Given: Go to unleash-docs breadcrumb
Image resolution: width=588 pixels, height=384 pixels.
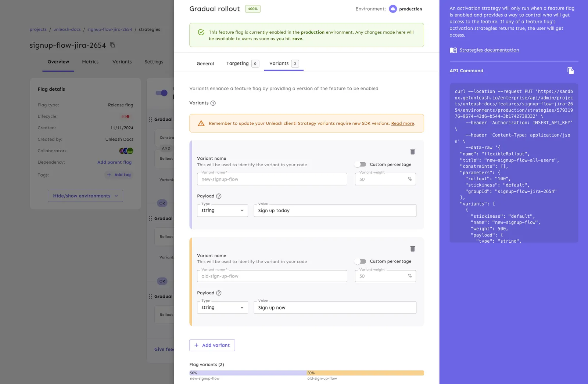Looking at the screenshot, I should tap(67, 29).
